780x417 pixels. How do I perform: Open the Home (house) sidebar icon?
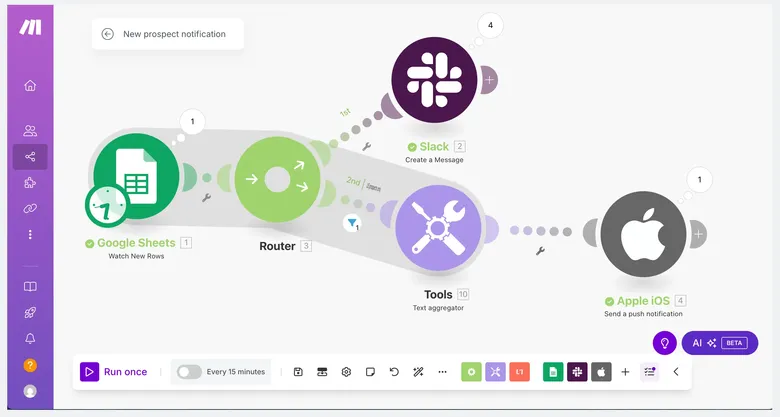[x=30, y=86]
